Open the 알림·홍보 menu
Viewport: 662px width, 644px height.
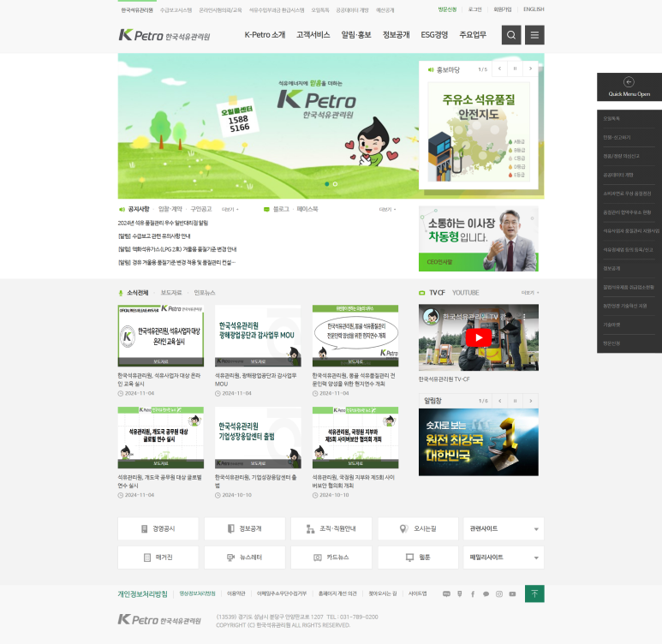(356, 35)
